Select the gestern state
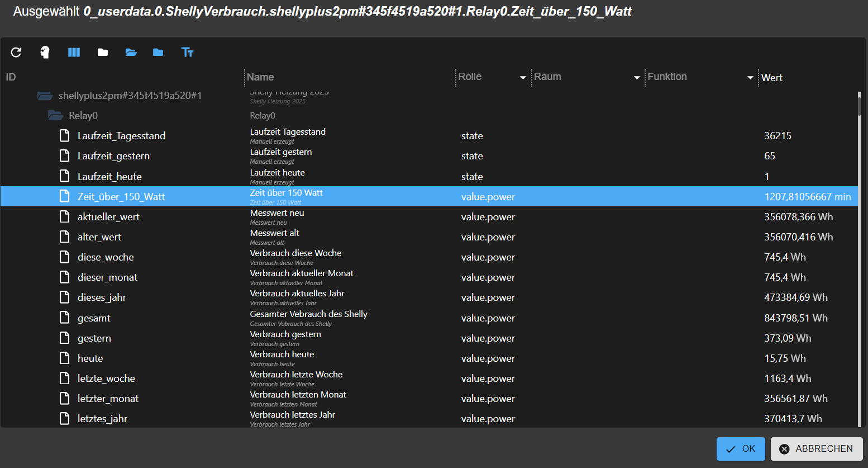This screenshot has width=868, height=468. (429, 338)
